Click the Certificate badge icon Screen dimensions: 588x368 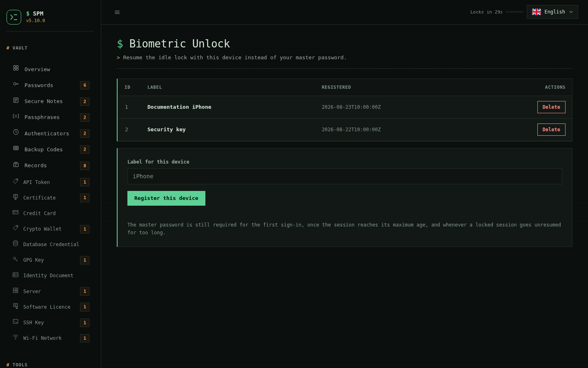[16, 197]
